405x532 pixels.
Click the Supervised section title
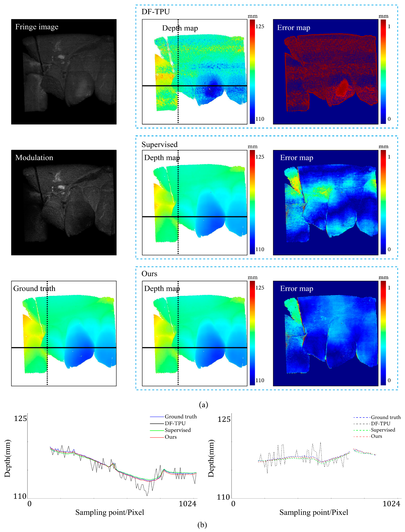pyautogui.click(x=159, y=144)
